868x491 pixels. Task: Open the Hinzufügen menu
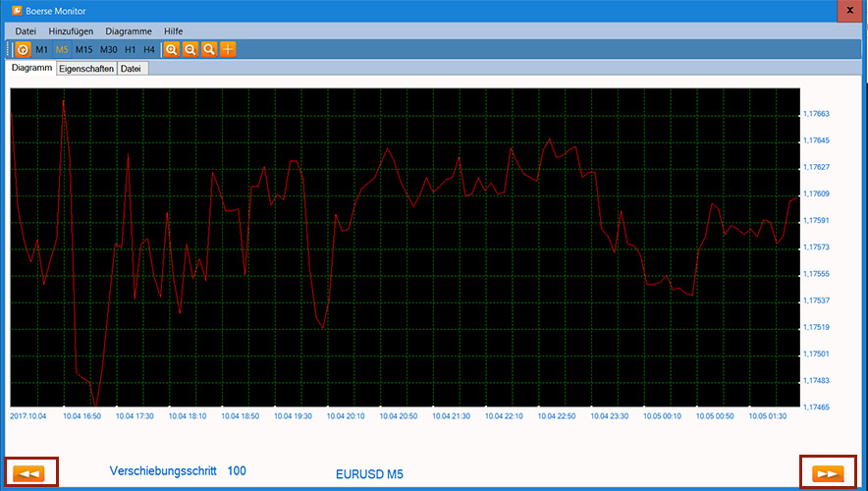point(71,31)
